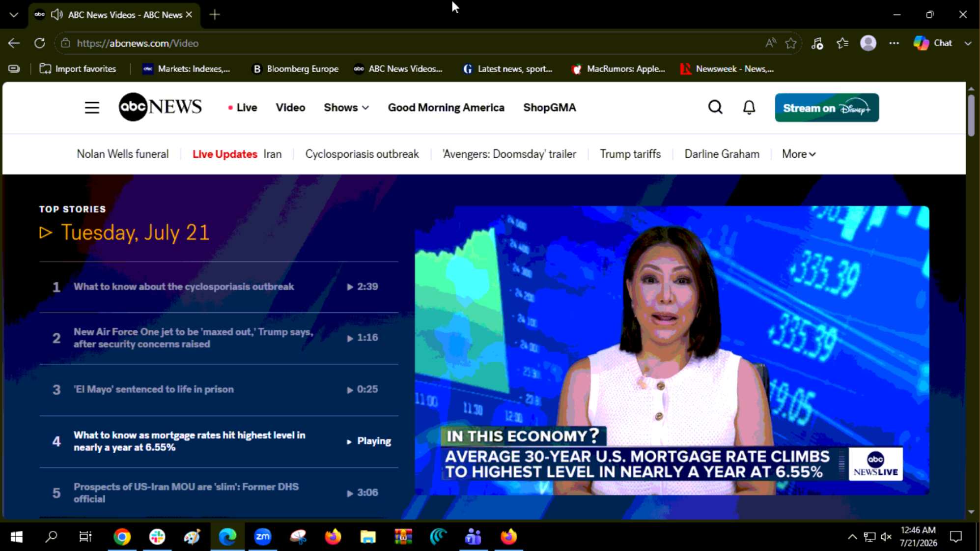This screenshot has width=980, height=551.
Task: Play the cyclosporiasis outbreak video
Action: (219, 287)
